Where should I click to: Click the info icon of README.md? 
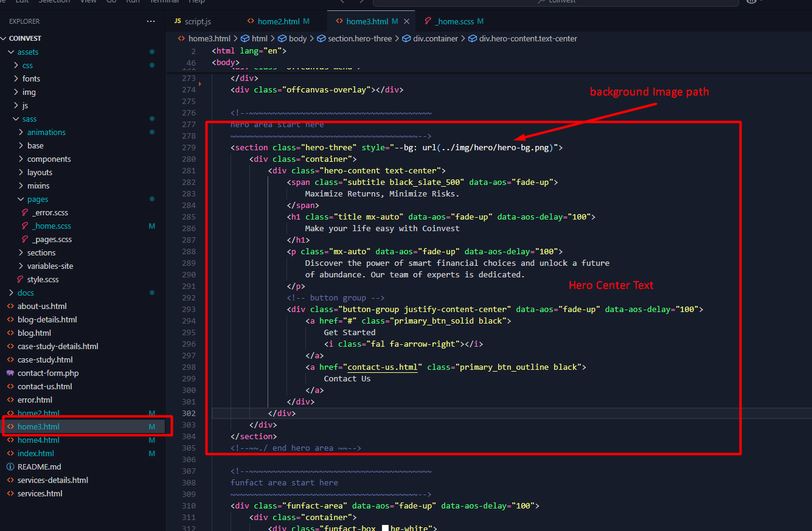pos(10,467)
